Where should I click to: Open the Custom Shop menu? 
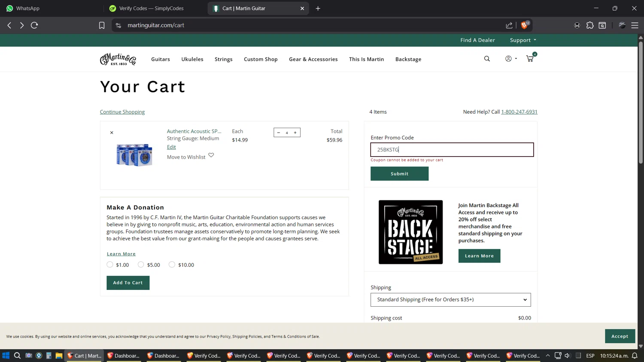point(261,59)
